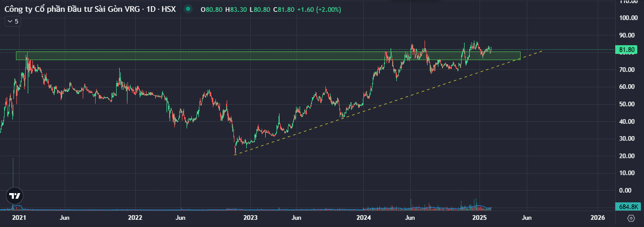This screenshot has width=644, height=227.
Task: Click the L80.80 low value
Action: point(260,10)
